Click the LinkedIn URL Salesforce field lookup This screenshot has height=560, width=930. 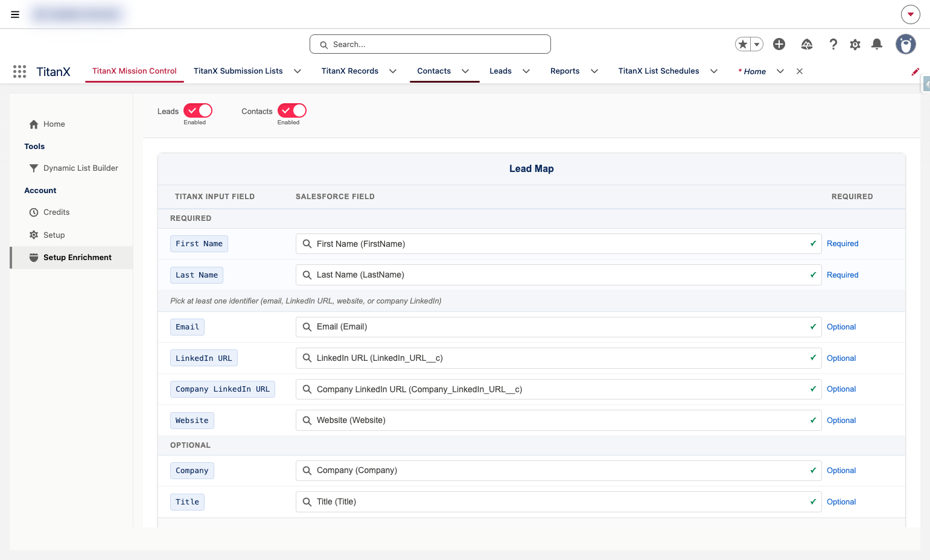[559, 358]
